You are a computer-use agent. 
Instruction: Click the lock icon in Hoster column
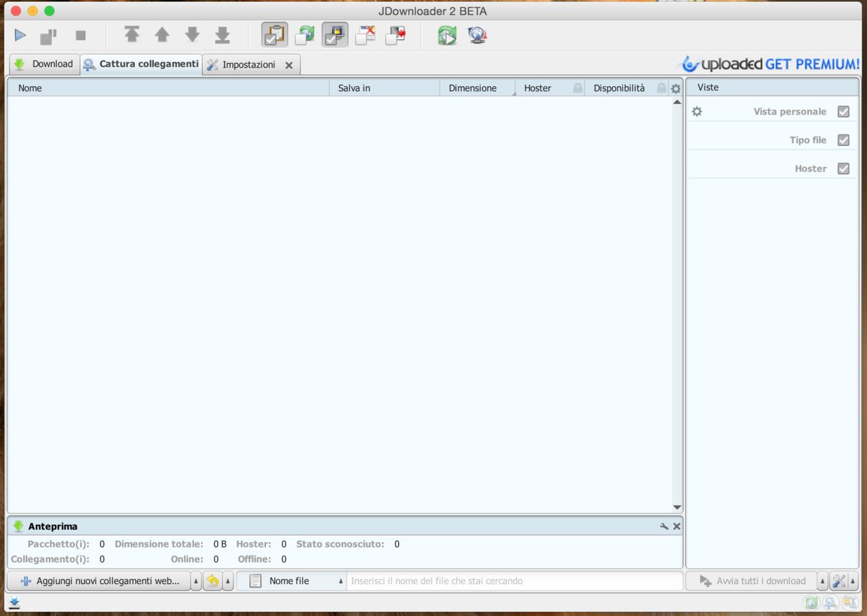coord(577,88)
